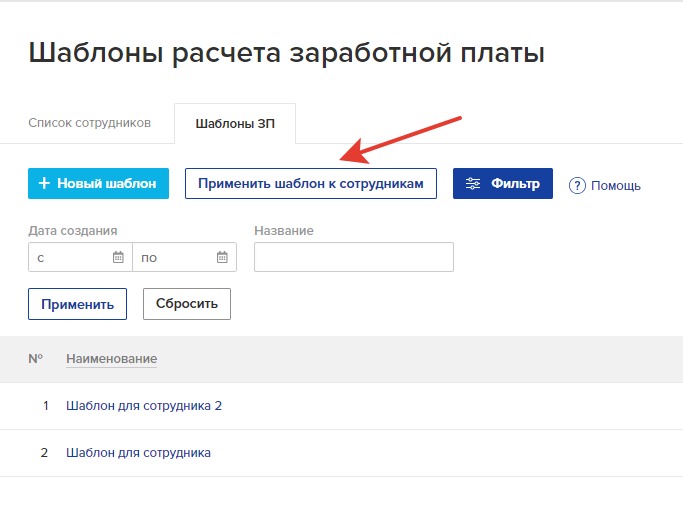
Task: Click the filter sliders icon
Action: coord(473,183)
